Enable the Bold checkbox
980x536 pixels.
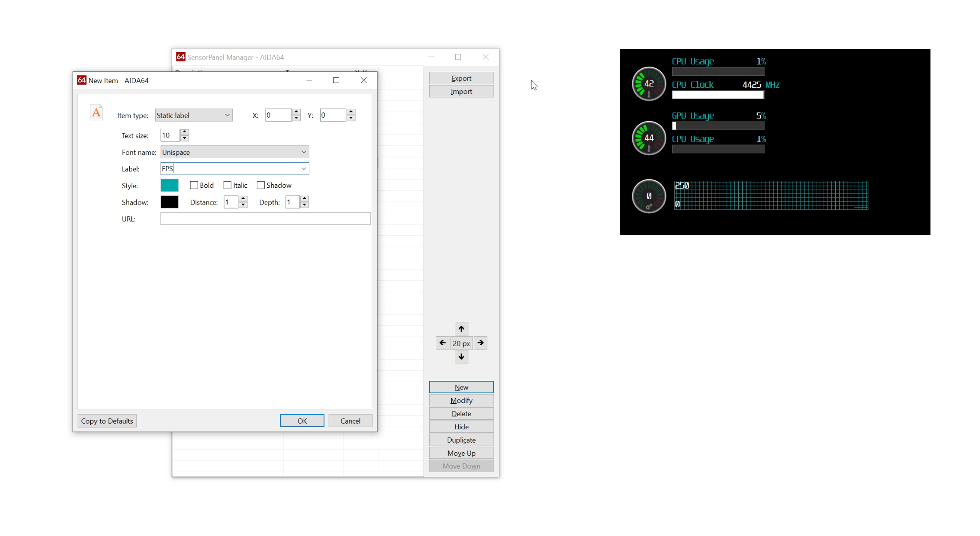tap(194, 185)
